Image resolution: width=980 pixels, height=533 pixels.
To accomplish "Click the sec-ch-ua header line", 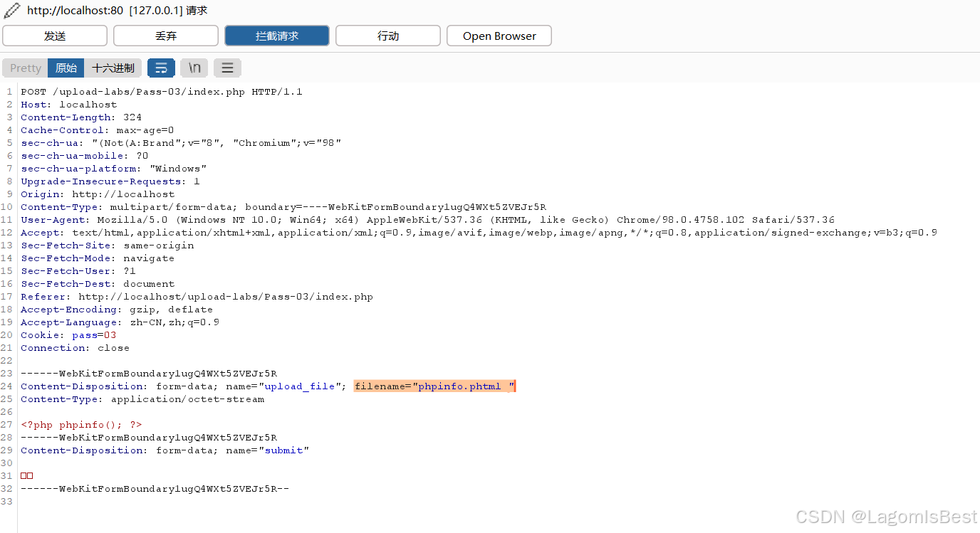I will pos(181,143).
